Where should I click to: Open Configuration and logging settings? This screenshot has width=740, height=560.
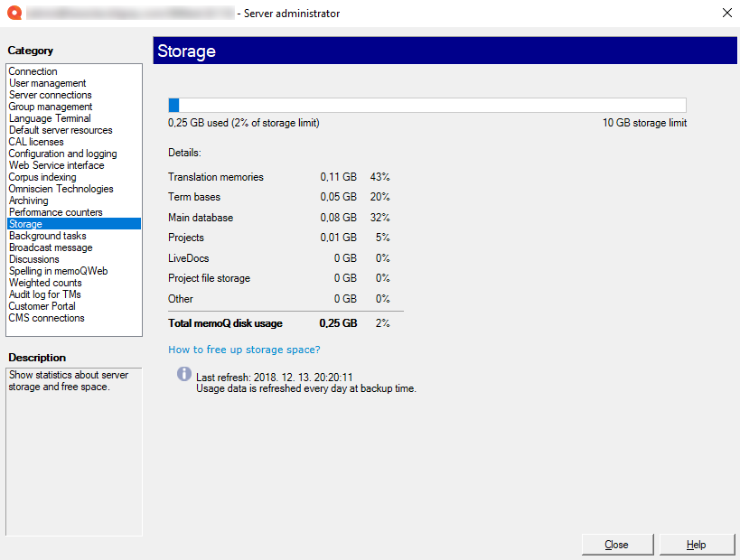tap(62, 153)
